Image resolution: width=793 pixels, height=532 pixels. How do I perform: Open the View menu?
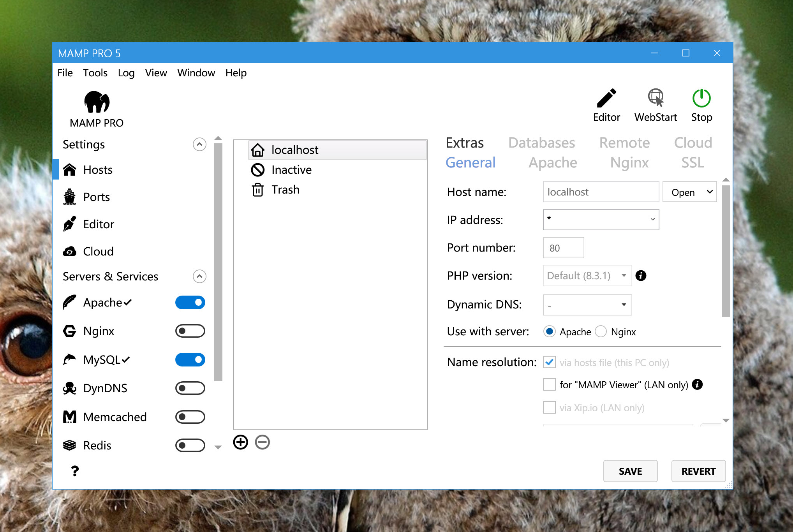pyautogui.click(x=156, y=73)
